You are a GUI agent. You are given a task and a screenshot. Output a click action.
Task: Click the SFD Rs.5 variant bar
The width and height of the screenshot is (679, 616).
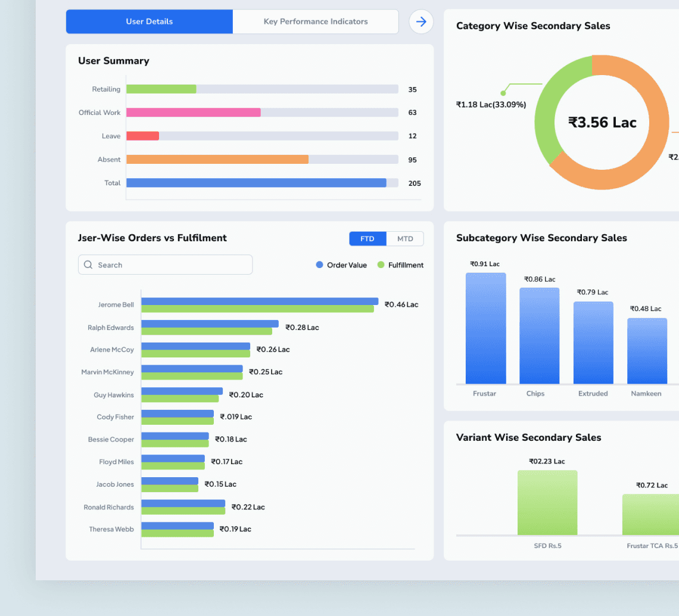pyautogui.click(x=547, y=502)
